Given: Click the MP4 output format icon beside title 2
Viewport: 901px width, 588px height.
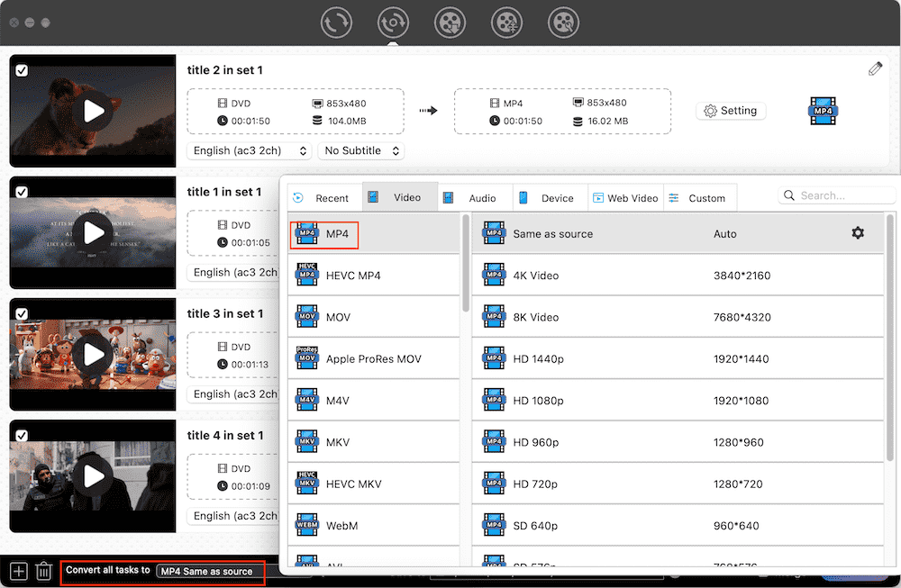Looking at the screenshot, I should pyautogui.click(x=823, y=110).
